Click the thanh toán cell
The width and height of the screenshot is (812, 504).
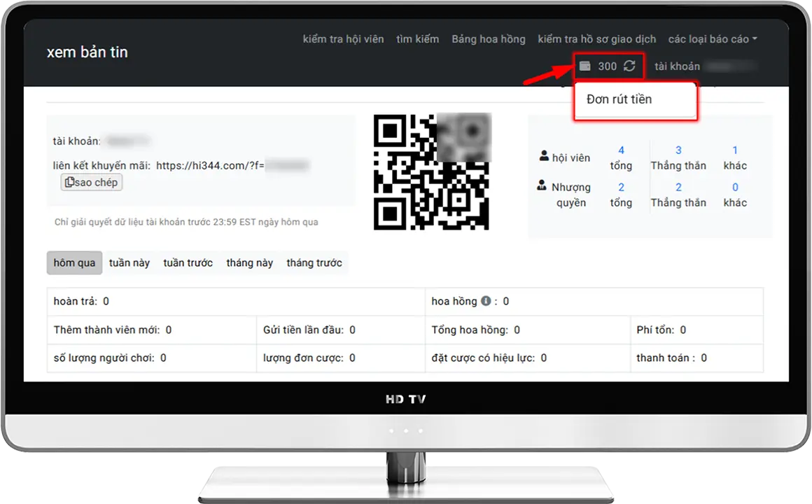click(x=697, y=358)
